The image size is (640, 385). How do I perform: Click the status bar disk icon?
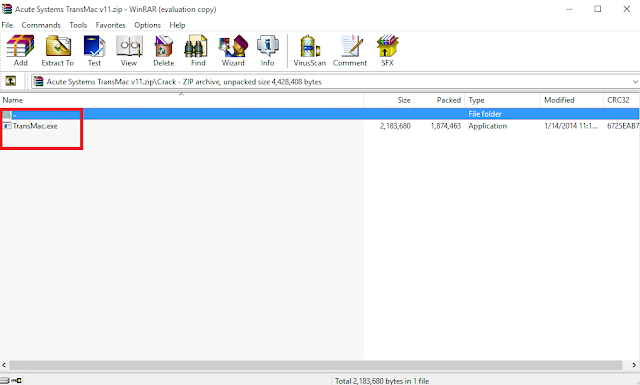pos(4,381)
